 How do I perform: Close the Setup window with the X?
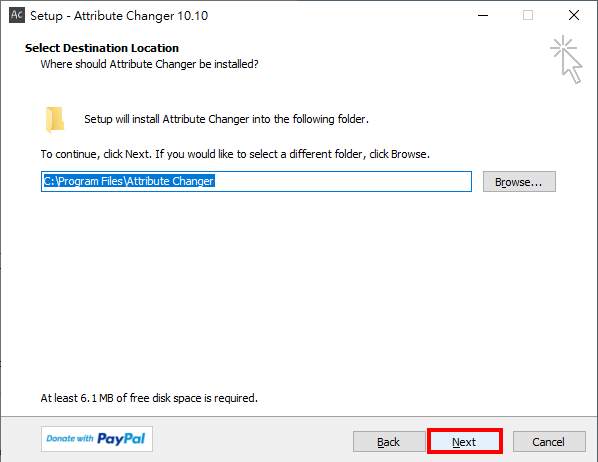pyautogui.click(x=574, y=16)
